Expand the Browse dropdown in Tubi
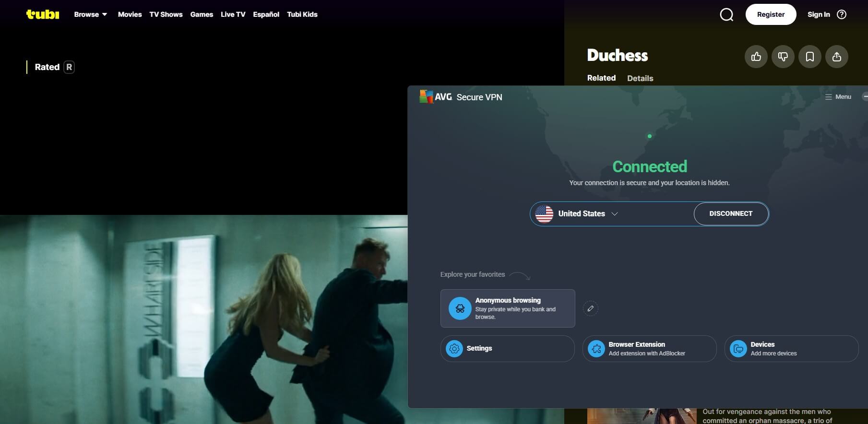 (x=91, y=14)
